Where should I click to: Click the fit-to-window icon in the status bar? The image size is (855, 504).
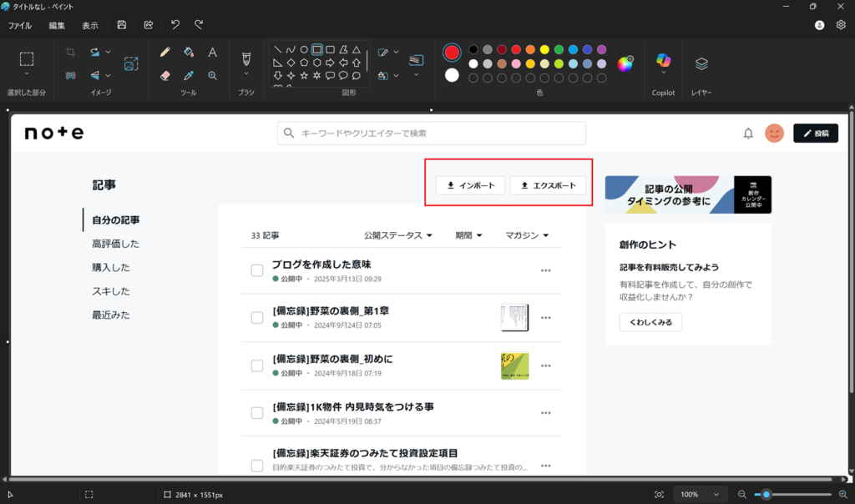click(660, 495)
